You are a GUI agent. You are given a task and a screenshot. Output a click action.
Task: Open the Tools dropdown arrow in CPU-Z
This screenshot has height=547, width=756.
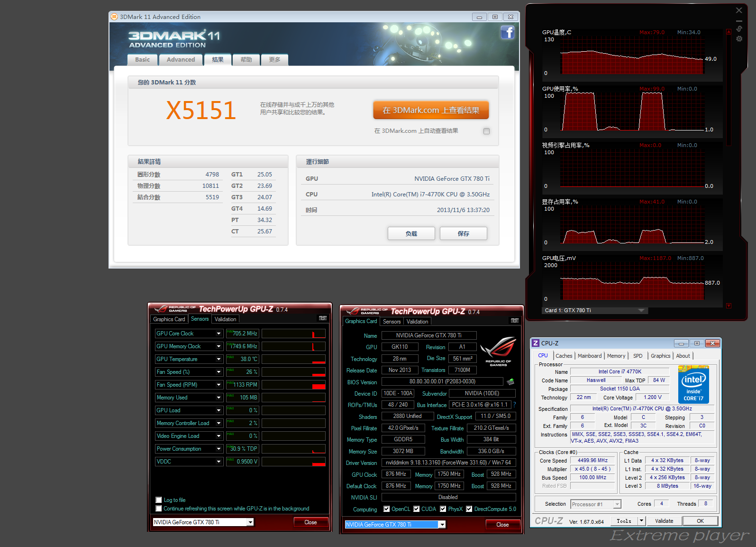(x=641, y=520)
